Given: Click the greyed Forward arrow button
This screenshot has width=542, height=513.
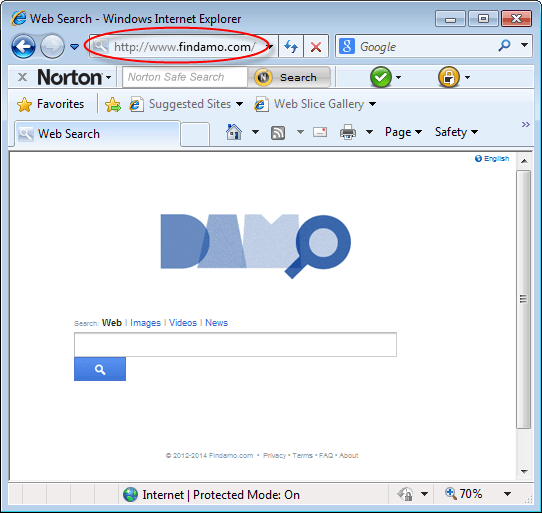Looking at the screenshot, I should pyautogui.click(x=52, y=46).
